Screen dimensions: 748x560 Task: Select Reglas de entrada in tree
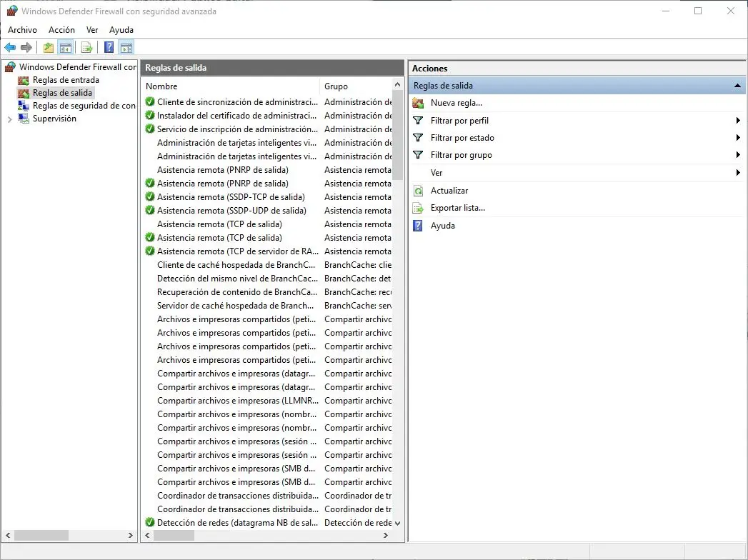pos(66,80)
